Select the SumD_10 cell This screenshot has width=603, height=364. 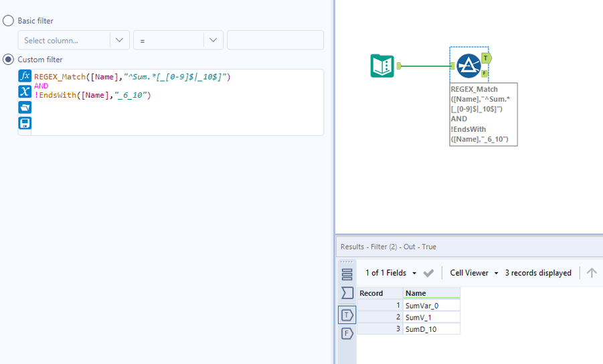(x=432, y=329)
